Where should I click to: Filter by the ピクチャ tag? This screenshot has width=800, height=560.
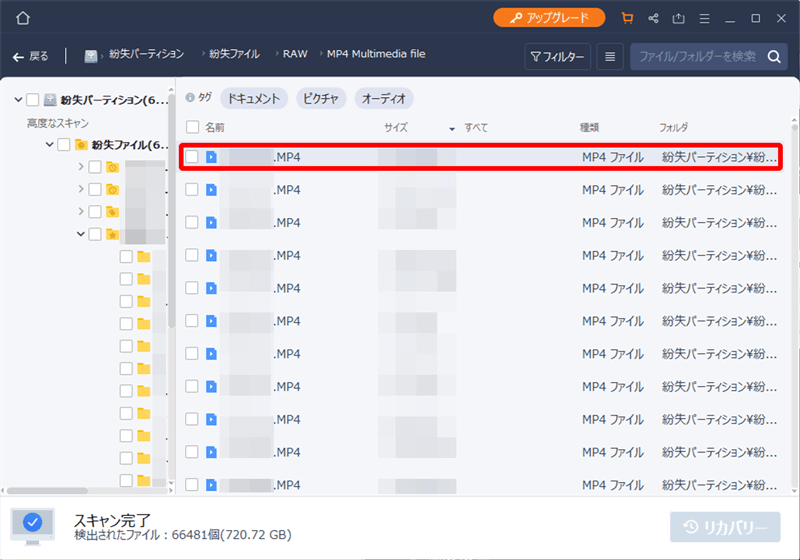click(321, 98)
